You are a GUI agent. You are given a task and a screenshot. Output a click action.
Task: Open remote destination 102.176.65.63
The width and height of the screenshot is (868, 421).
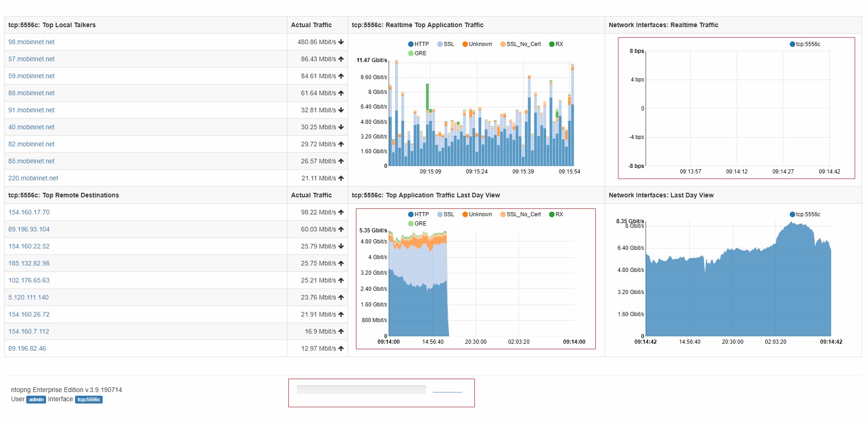(29, 280)
